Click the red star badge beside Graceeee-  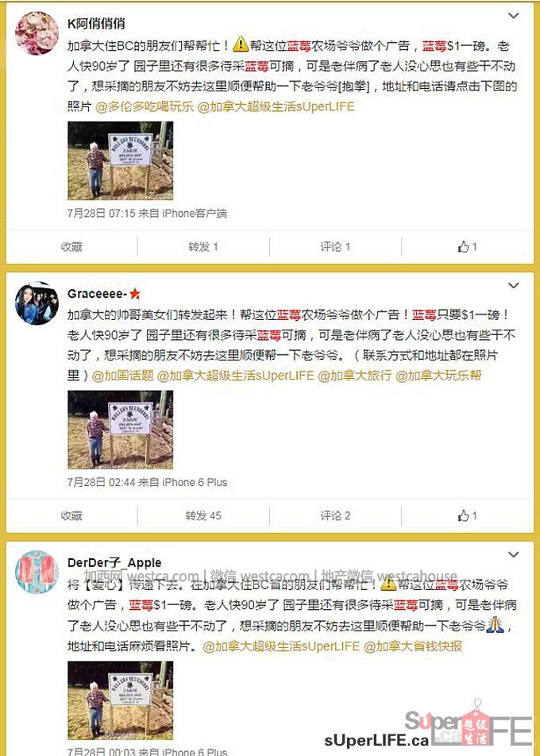[x=135, y=293]
